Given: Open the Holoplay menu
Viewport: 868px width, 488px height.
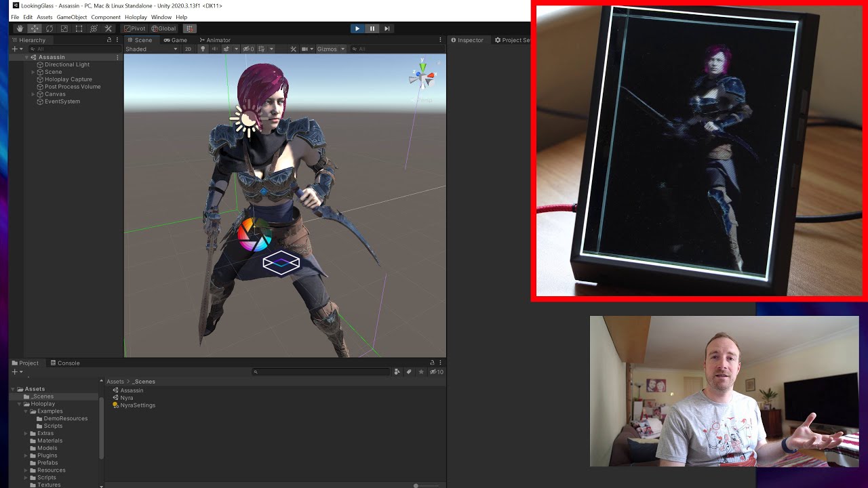Looking at the screenshot, I should pos(136,17).
